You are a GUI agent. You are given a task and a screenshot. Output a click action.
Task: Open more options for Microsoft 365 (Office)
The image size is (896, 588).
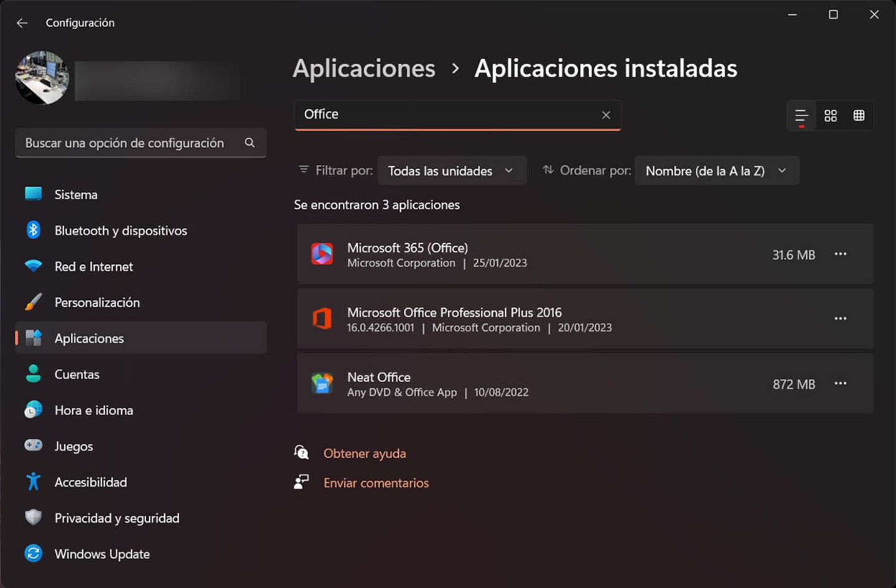841,254
